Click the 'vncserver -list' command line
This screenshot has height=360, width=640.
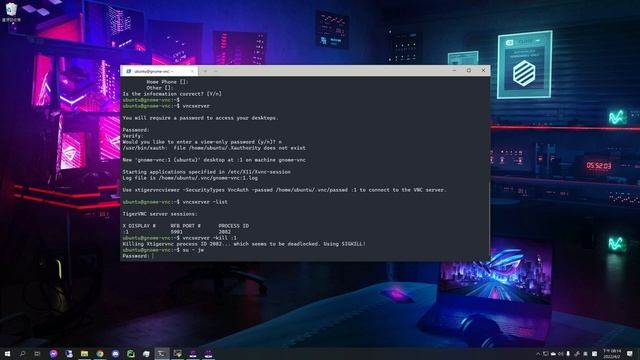[x=175, y=202]
